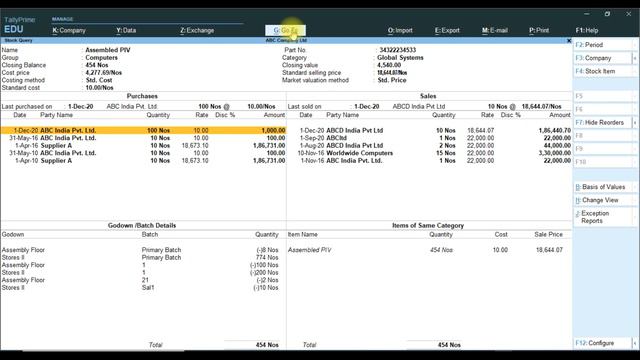Click the item name Assembled PIV
Screen dimensions: 640x360
pyautogui.click(x=108, y=50)
